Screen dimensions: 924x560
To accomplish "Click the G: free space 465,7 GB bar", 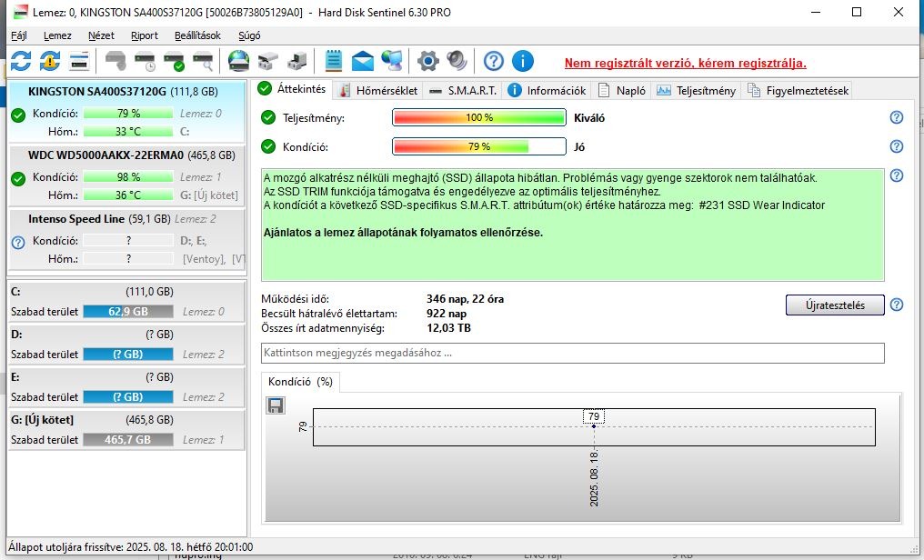I will (128, 439).
